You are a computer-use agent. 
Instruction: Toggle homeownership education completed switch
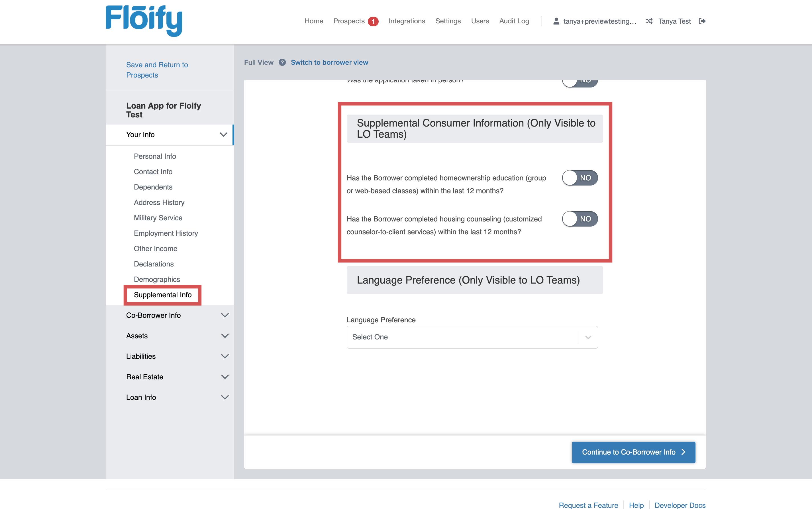click(579, 178)
